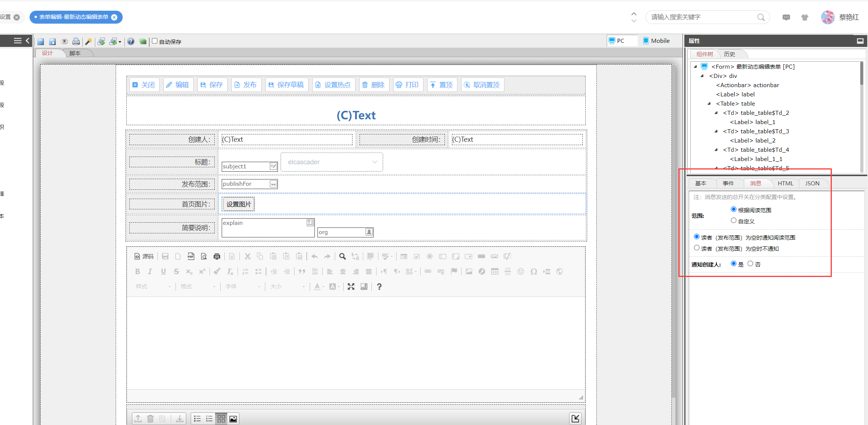Click the eye preview icon in toolbar
This screenshot has width=868, height=425.
click(x=64, y=41)
